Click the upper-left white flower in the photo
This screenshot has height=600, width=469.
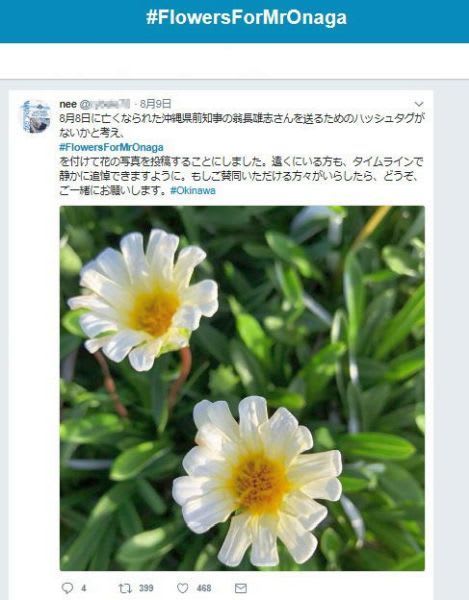tap(143, 299)
